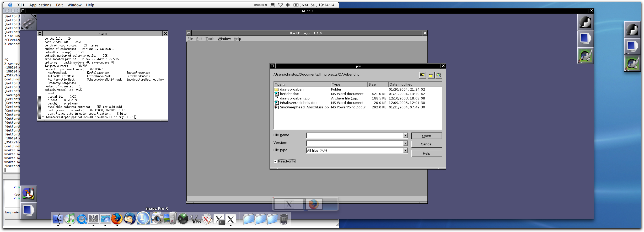Open Finder from the Dock

[x=58, y=219]
